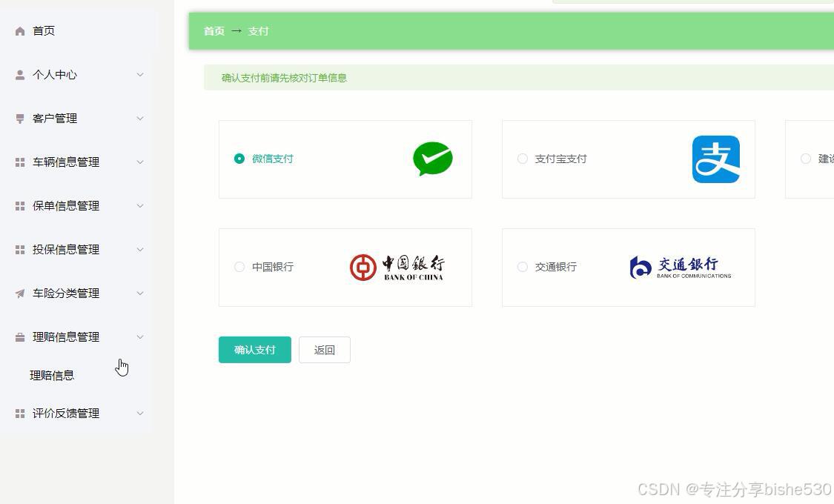Open the 客户管理 menu label
The height and width of the screenshot is (504, 834).
(x=55, y=119)
